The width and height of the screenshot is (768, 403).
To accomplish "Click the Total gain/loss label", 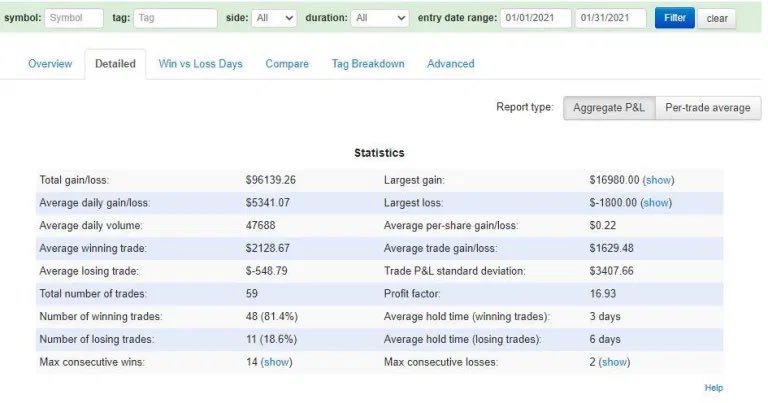I will click(74, 180).
